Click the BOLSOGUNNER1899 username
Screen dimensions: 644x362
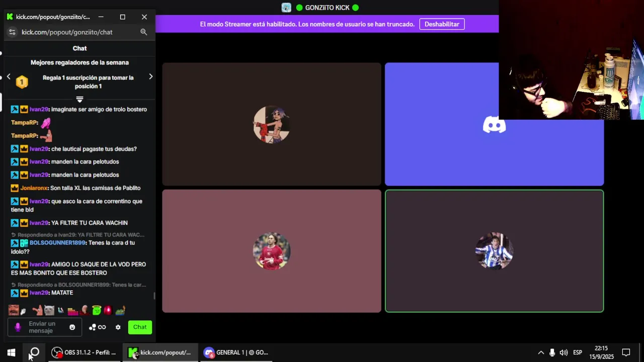(57, 243)
